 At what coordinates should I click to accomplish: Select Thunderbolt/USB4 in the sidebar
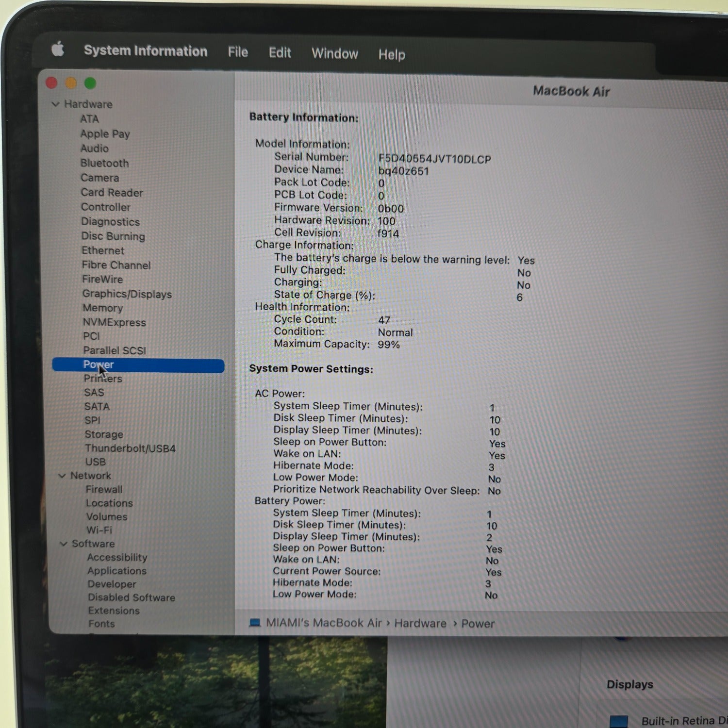(x=130, y=448)
